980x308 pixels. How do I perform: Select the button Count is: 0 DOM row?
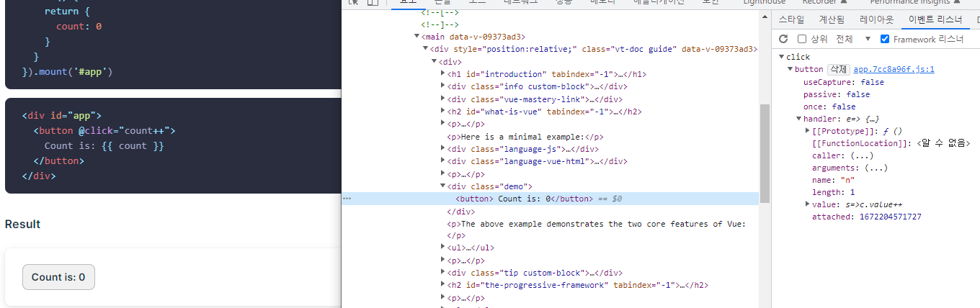550,199
